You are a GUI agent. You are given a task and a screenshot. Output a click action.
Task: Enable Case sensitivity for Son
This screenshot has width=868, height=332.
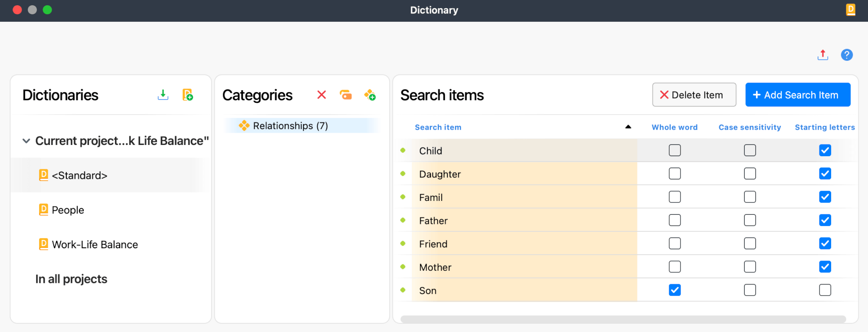[x=750, y=290]
